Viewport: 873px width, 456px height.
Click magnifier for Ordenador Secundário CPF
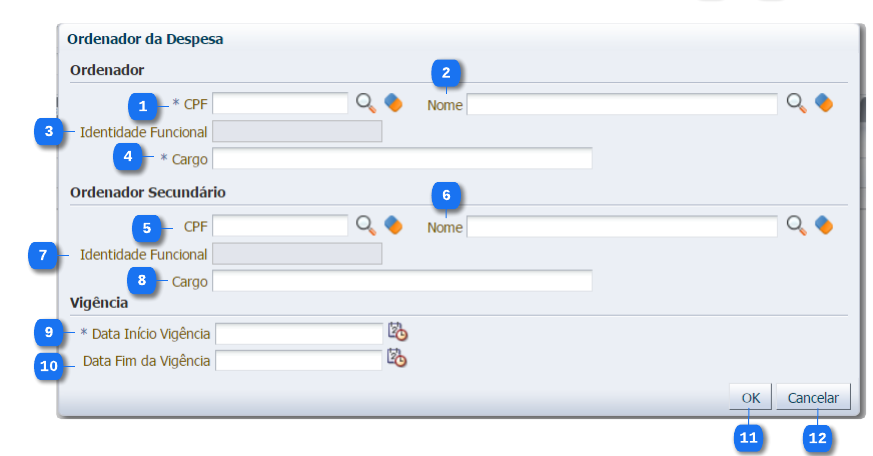[366, 225]
